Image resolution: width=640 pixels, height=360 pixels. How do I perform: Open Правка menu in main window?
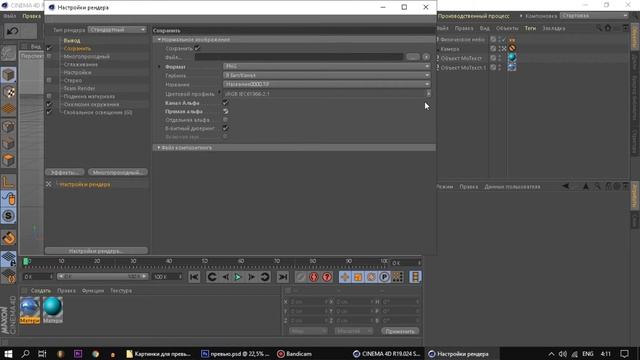coord(32,16)
